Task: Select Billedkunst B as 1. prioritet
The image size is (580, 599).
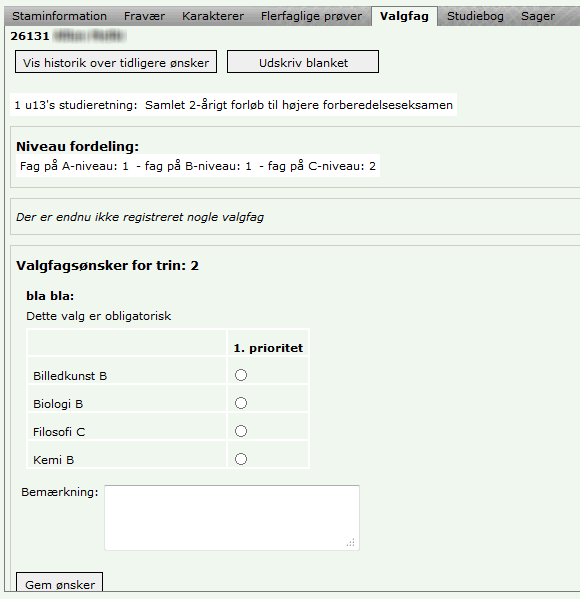Action: pos(241,375)
